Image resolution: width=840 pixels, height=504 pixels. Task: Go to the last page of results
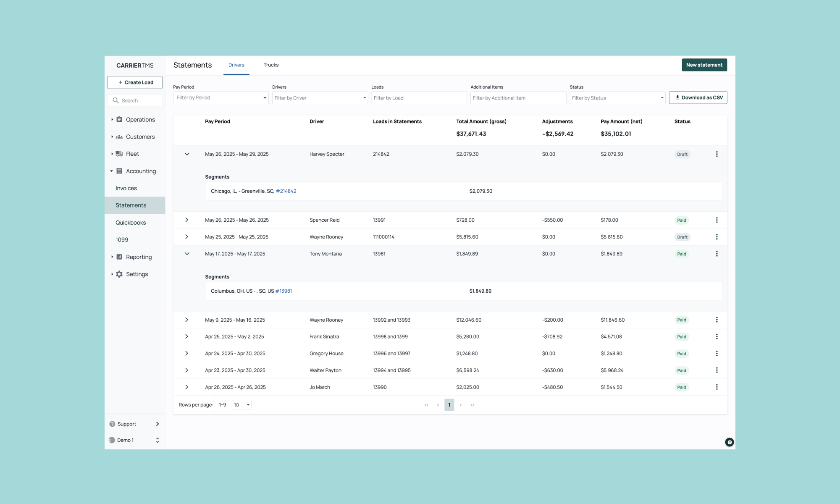coord(472,405)
